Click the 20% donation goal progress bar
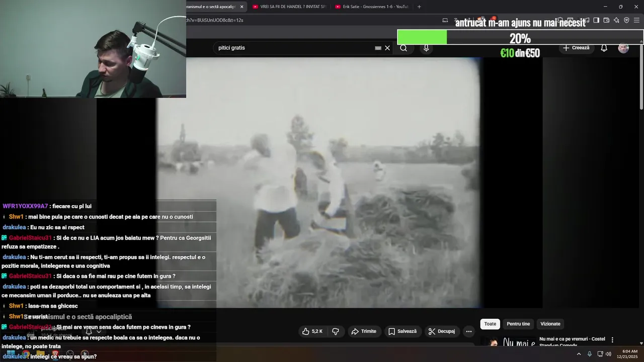The width and height of the screenshot is (644, 362). coord(520,38)
